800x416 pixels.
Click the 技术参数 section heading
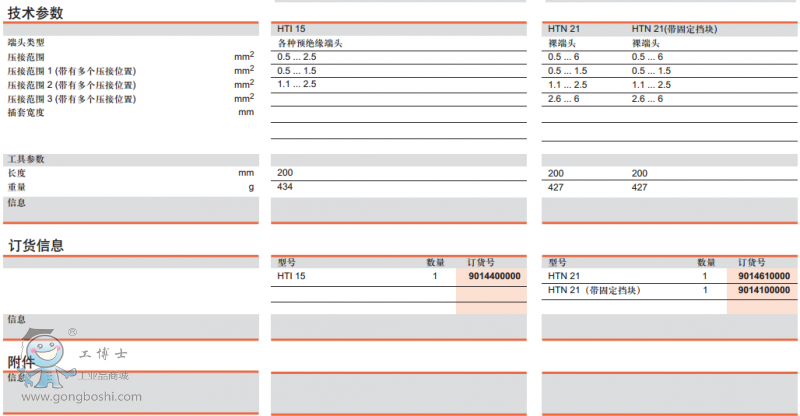click(36, 13)
